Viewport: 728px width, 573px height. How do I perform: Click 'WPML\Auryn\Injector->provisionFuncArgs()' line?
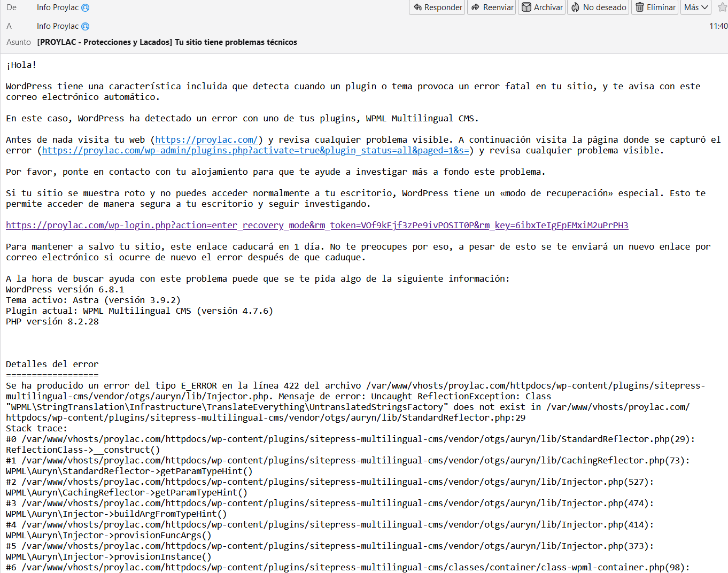click(109, 535)
